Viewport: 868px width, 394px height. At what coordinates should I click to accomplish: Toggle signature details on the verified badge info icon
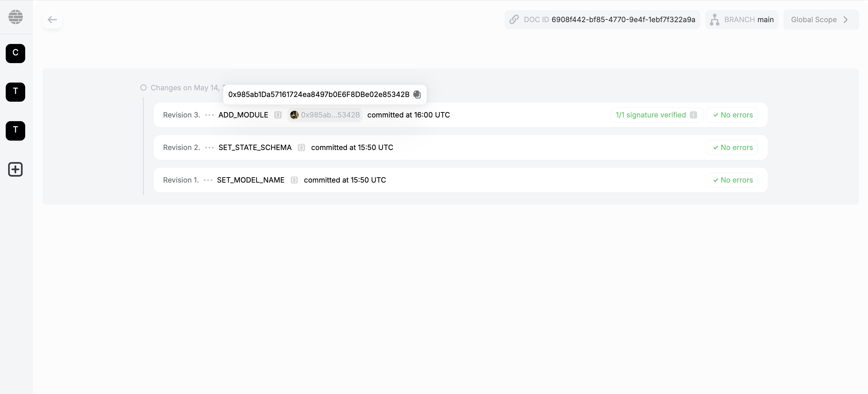point(693,115)
